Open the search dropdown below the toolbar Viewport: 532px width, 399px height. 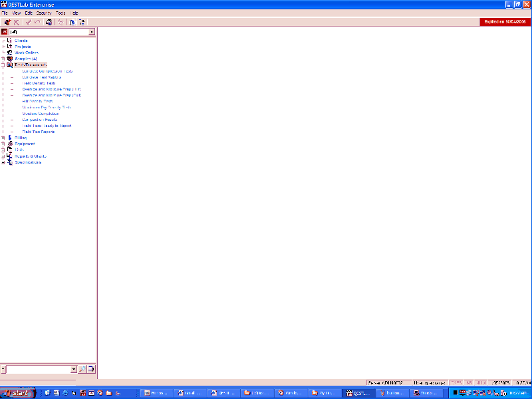pos(91,31)
